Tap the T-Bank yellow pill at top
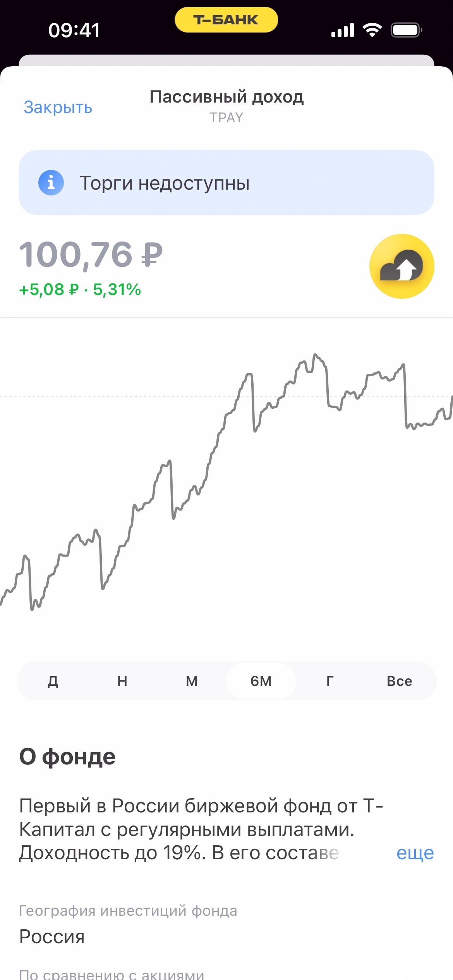The image size is (453, 980). tap(226, 20)
